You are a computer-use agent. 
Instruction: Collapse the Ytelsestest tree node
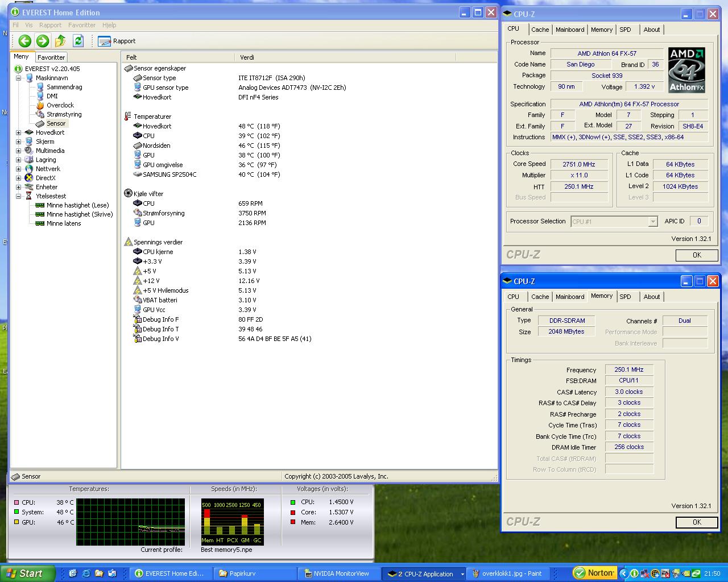click(x=19, y=196)
